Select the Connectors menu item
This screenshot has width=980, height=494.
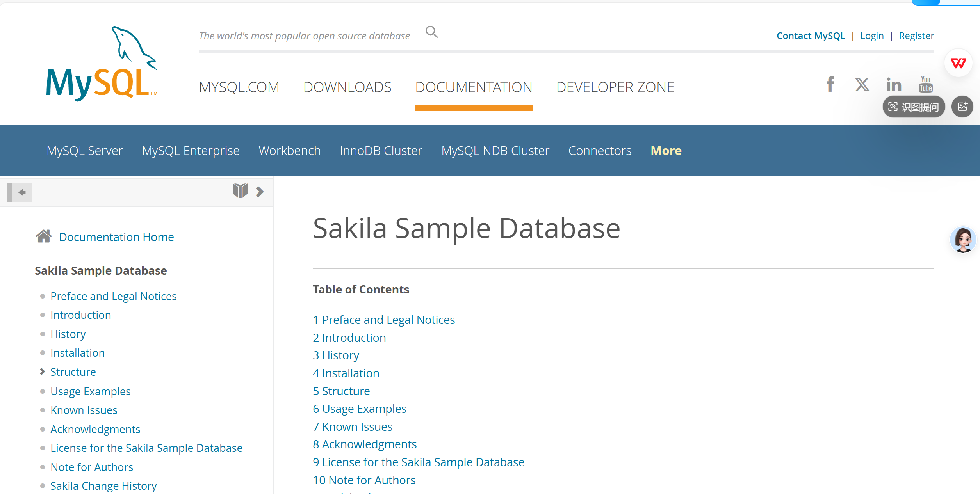click(600, 151)
